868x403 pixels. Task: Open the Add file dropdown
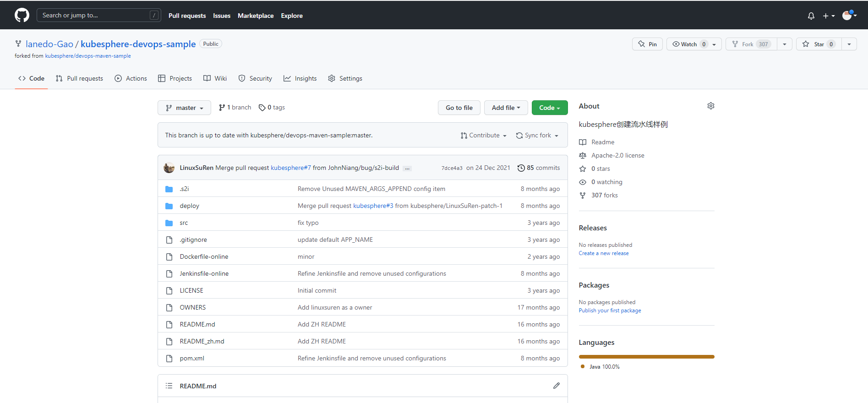(x=506, y=108)
